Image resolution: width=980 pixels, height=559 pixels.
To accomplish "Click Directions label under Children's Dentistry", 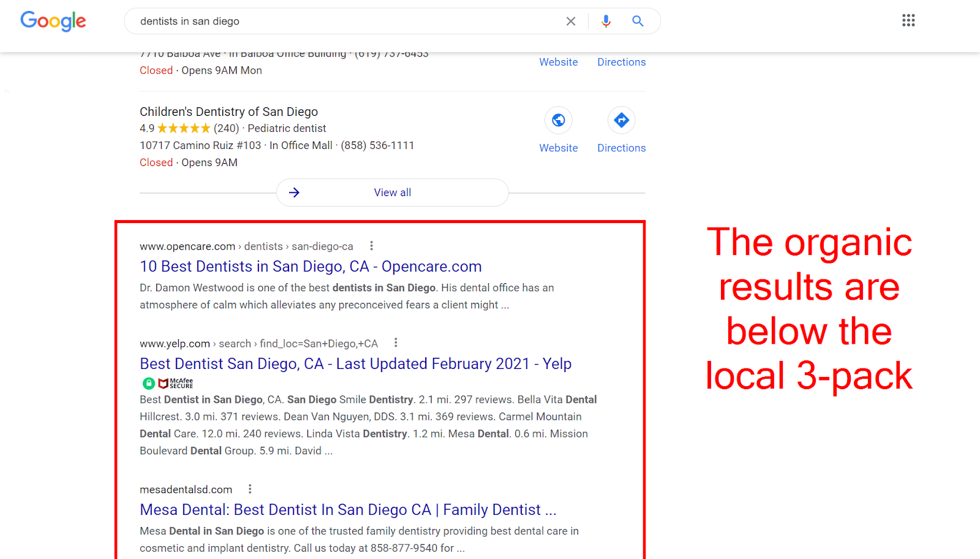I will 622,148.
